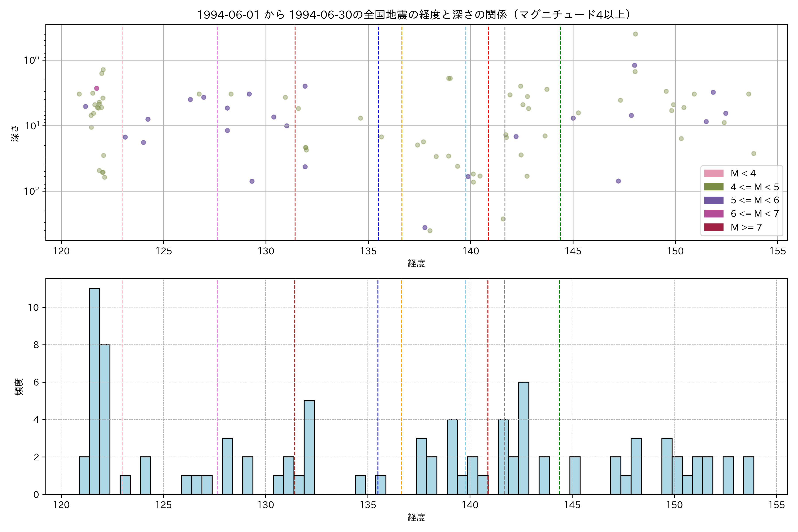Click the 頻度 y-axis label
Viewport: 798px width, 532px height.
pyautogui.click(x=19, y=386)
